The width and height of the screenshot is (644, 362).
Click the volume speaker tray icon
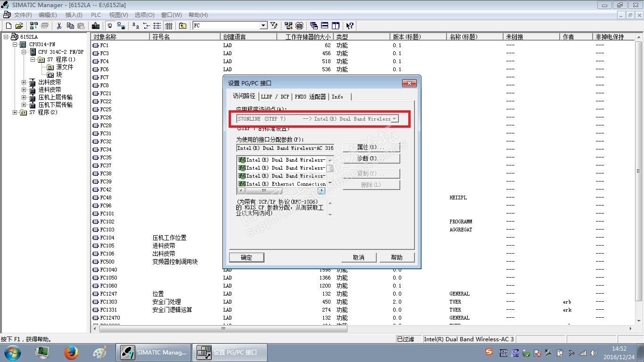pyautogui.click(x=594, y=353)
